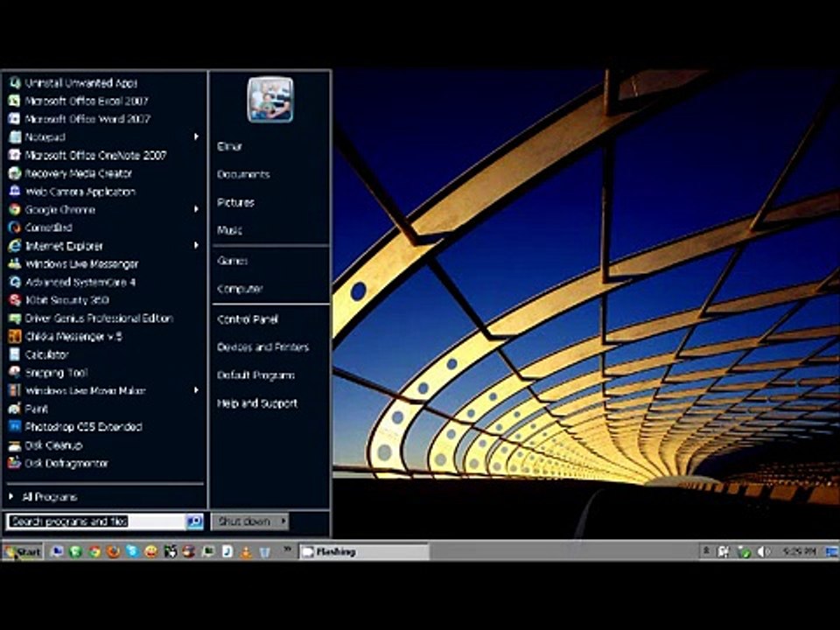Launch Microsoft Office OneNote 2007
The width and height of the screenshot is (840, 630).
(x=104, y=156)
